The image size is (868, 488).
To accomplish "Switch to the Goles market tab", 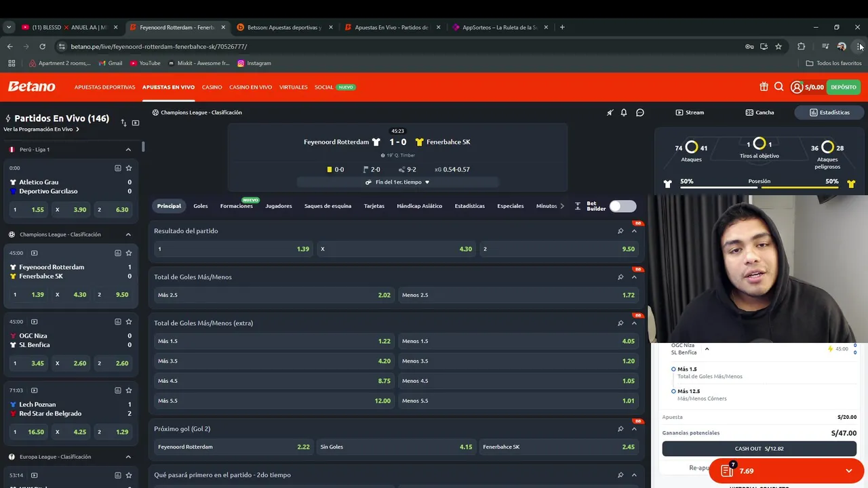I will 201,206.
